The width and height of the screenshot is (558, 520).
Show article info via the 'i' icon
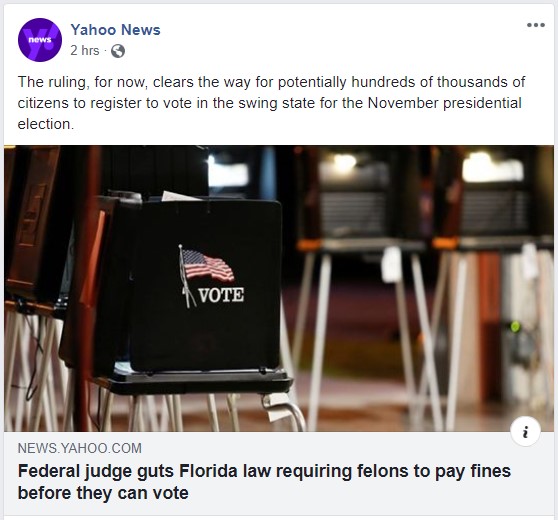pos(525,431)
